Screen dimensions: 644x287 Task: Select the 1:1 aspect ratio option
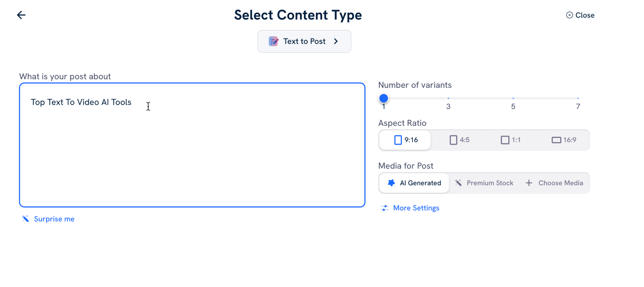point(510,140)
